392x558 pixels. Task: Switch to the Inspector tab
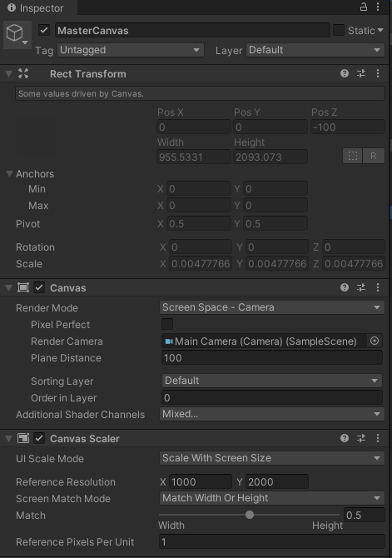pyautogui.click(x=36, y=7)
